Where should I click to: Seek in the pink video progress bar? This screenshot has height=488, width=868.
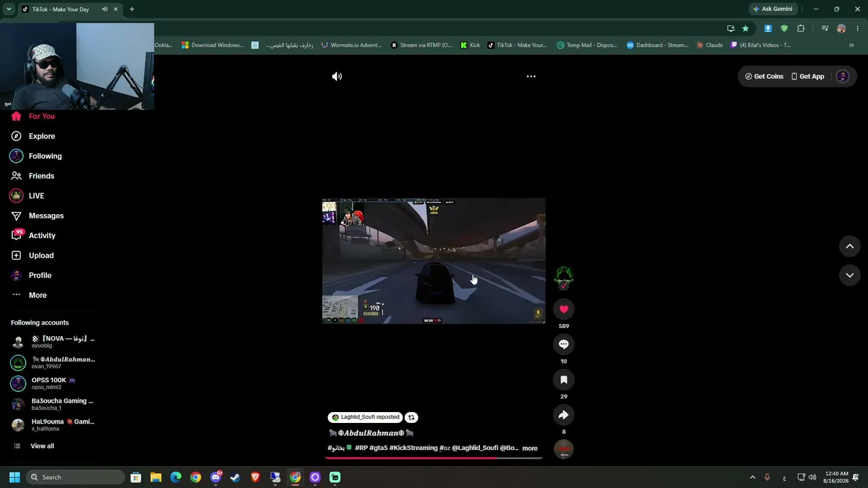434,458
